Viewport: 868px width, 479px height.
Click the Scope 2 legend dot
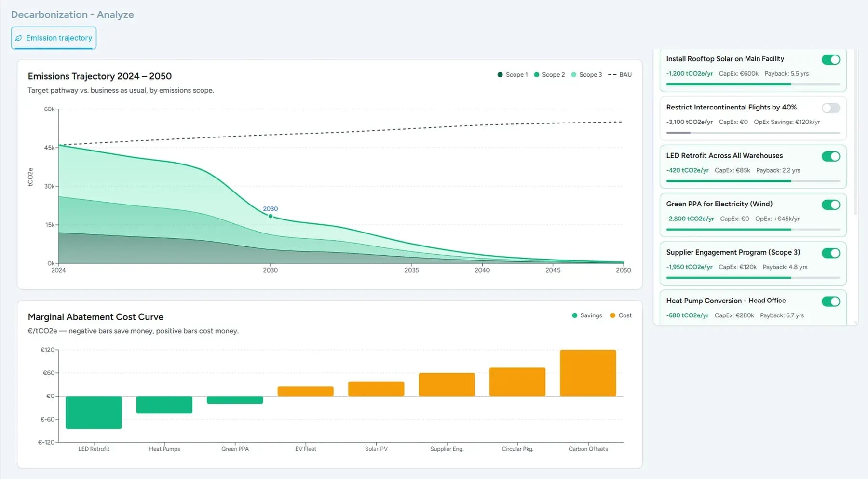pyautogui.click(x=536, y=74)
